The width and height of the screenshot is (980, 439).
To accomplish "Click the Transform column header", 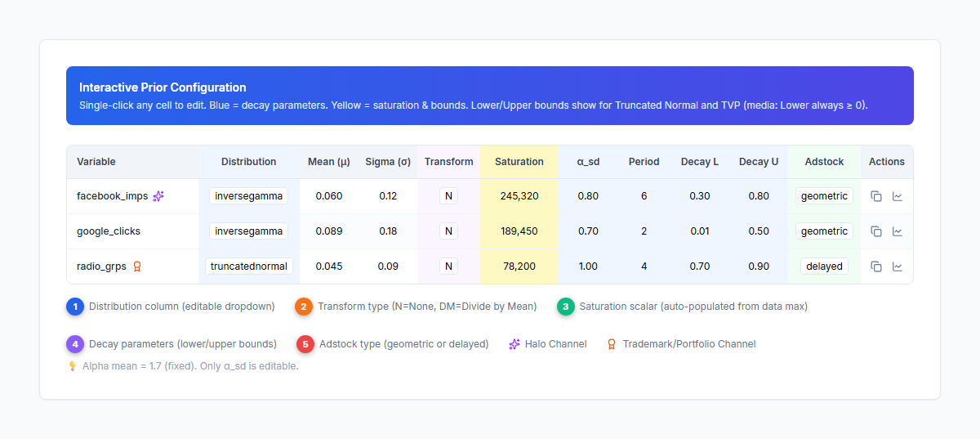I will click(x=448, y=162).
